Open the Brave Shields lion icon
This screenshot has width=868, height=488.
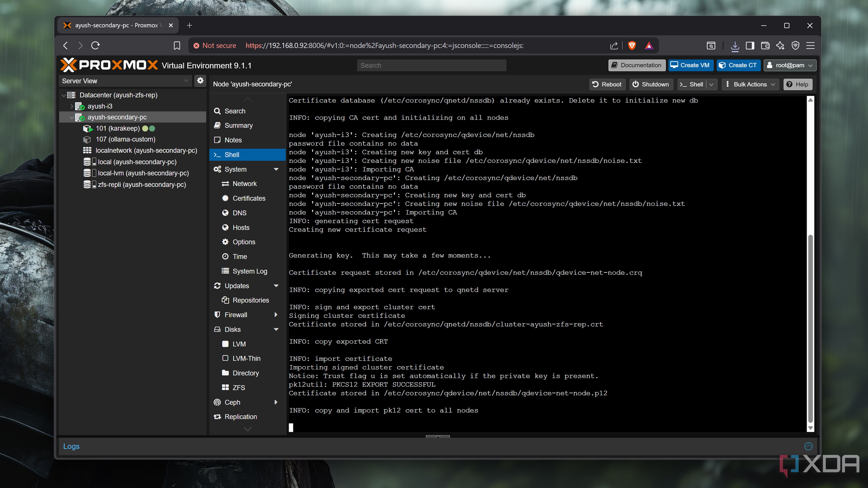click(x=632, y=45)
